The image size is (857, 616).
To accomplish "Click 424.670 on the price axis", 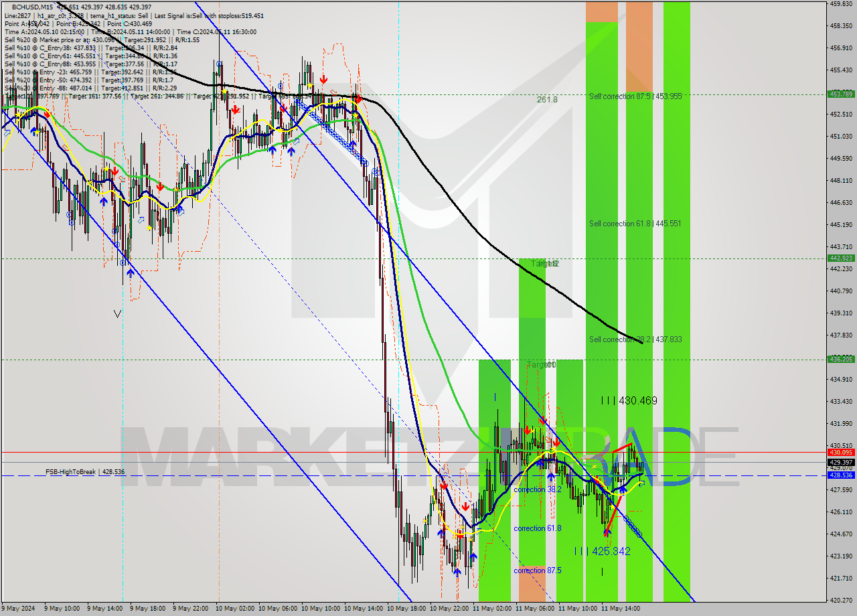I will click(x=841, y=534).
